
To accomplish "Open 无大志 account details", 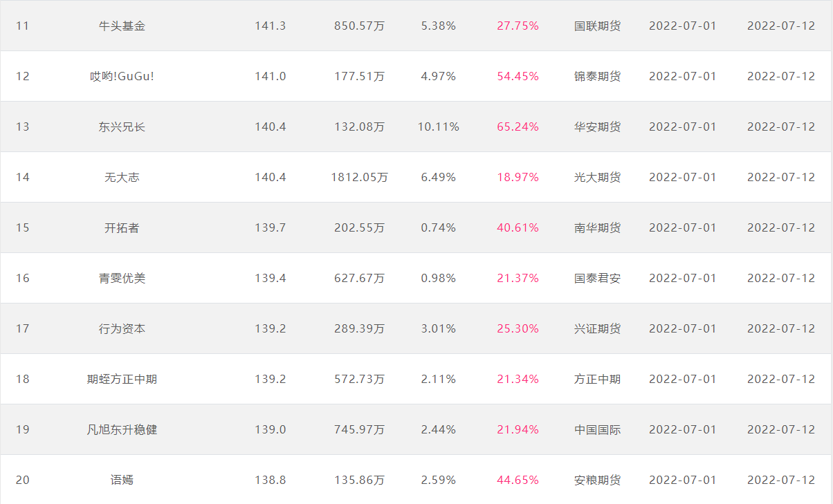I will point(122,177).
